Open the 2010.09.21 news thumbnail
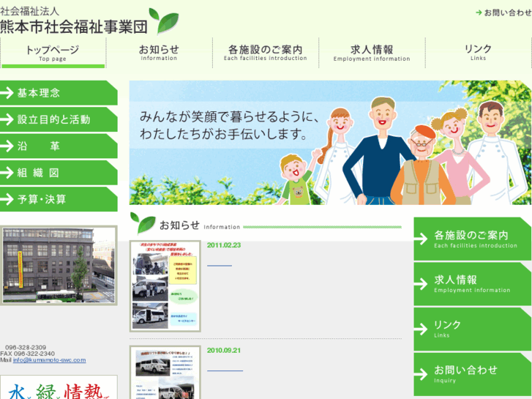The image size is (532, 399). pyautogui.click(x=165, y=372)
